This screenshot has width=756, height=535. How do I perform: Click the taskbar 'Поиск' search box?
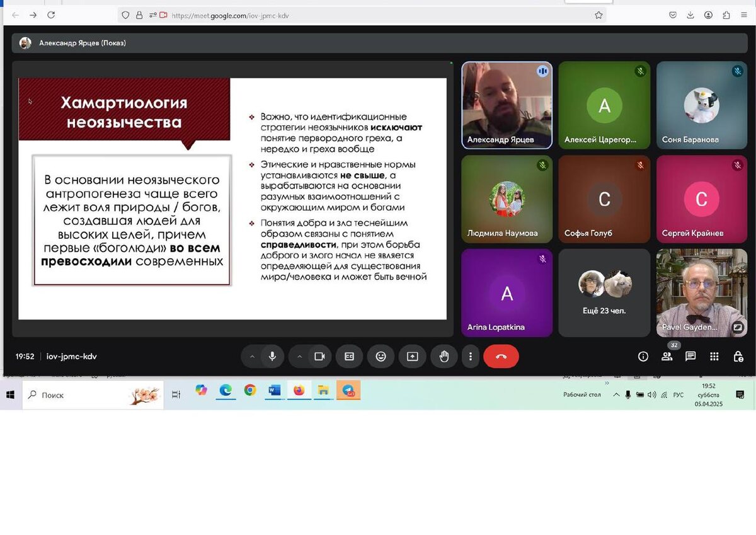tap(93, 394)
